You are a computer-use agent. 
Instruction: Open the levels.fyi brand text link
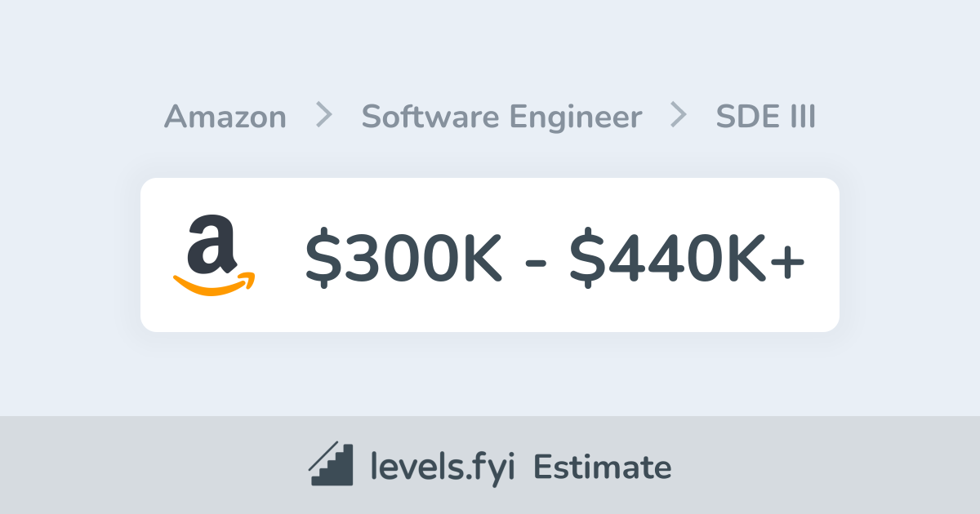pos(443,467)
